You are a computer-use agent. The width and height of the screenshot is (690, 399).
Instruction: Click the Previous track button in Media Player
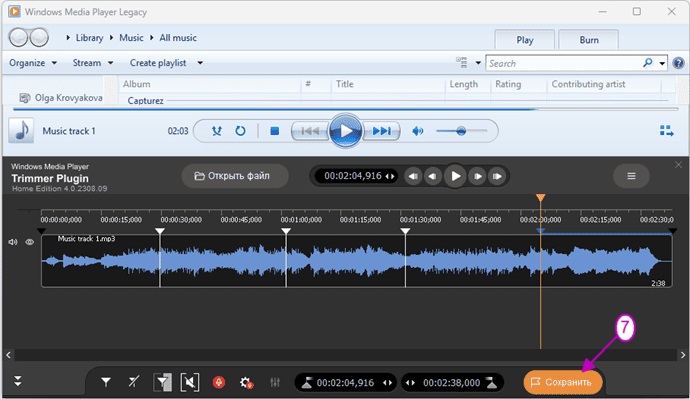310,131
